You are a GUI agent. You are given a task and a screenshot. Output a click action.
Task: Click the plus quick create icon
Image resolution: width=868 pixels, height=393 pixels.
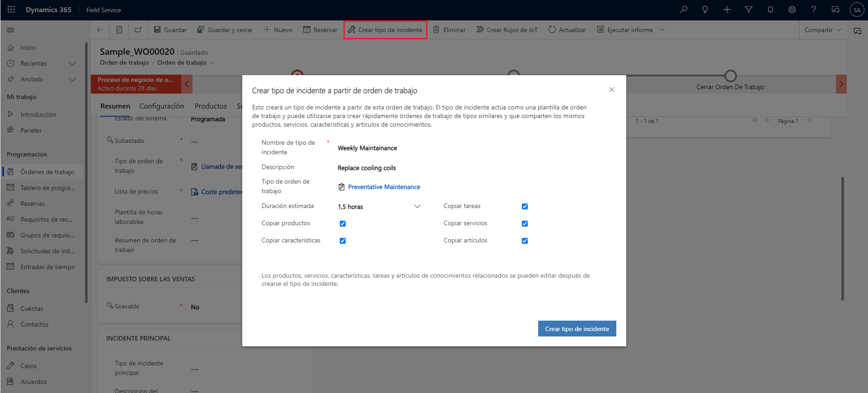727,9
